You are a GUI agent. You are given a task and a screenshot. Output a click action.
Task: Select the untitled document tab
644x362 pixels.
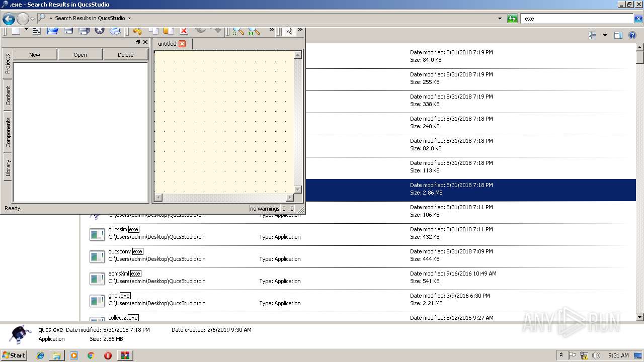[x=172, y=44]
